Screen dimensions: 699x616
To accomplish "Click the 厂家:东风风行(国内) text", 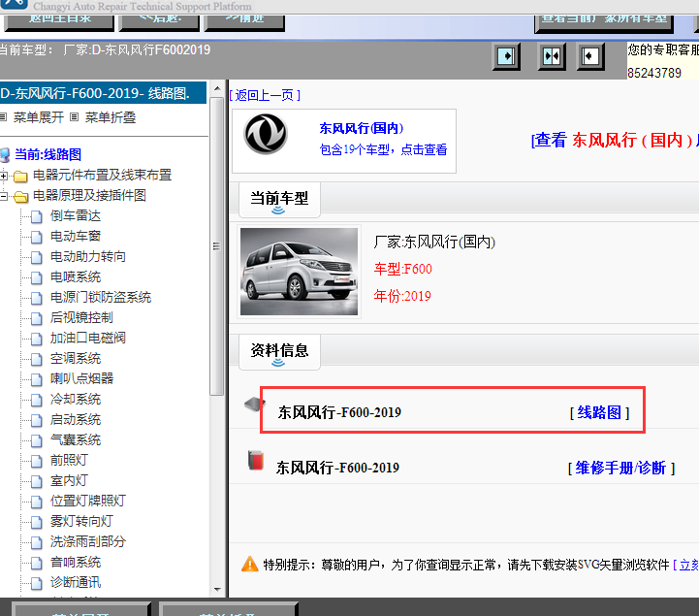I will point(434,243).
